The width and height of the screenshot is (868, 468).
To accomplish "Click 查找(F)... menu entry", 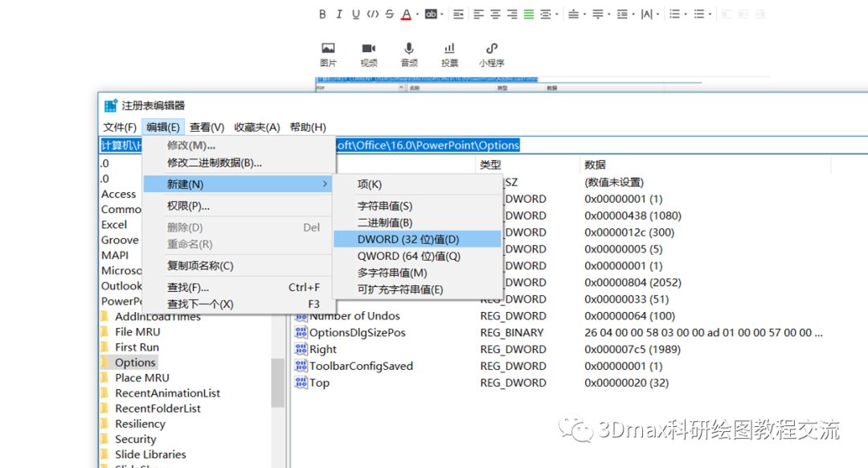I will [x=238, y=287].
